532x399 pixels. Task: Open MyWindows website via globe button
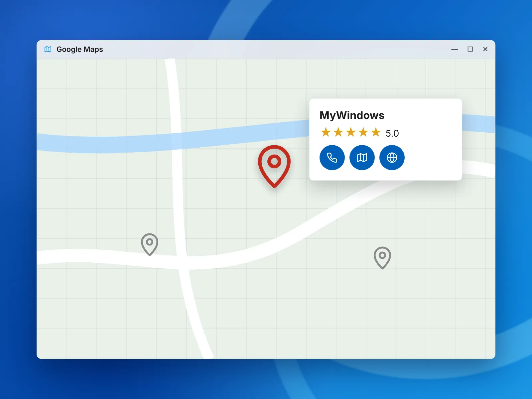click(x=392, y=158)
